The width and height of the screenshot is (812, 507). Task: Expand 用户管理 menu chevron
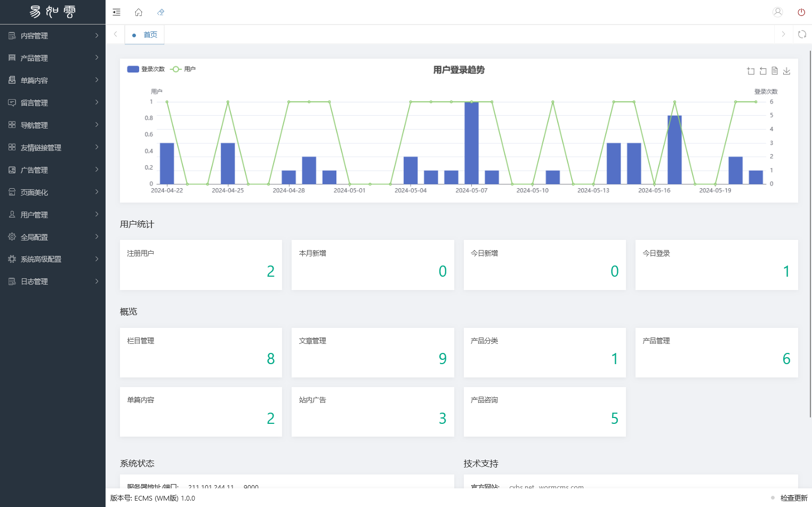click(x=97, y=214)
